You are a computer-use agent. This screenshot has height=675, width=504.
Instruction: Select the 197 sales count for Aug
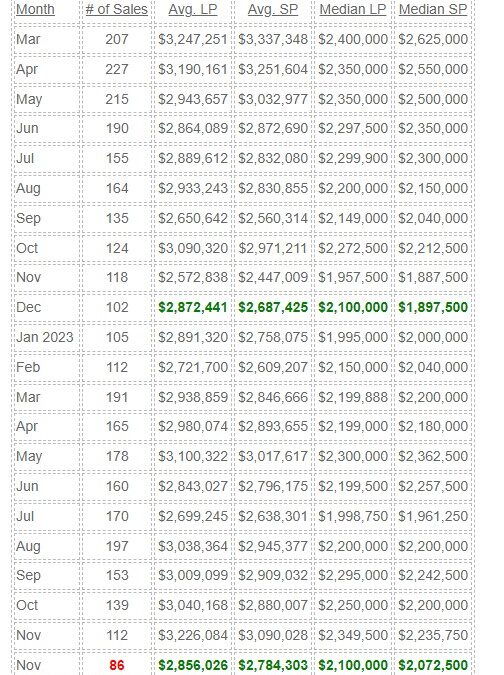point(117,546)
